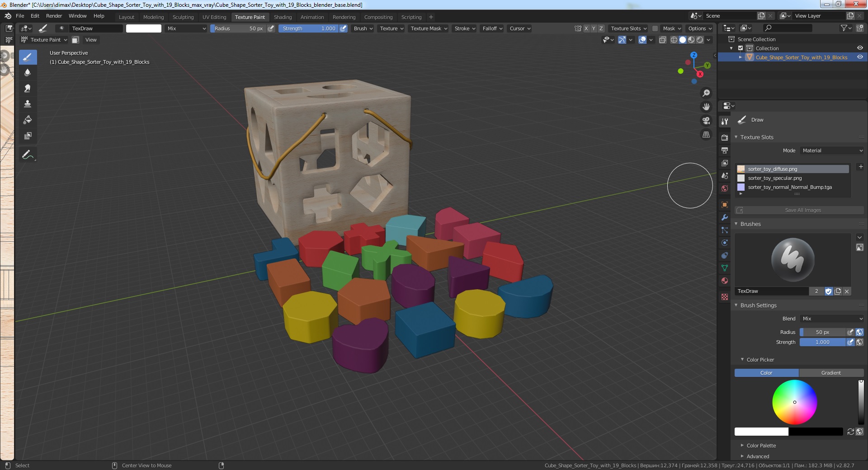
Task: Open the Active Tool properties tab
Action: pyautogui.click(x=725, y=122)
